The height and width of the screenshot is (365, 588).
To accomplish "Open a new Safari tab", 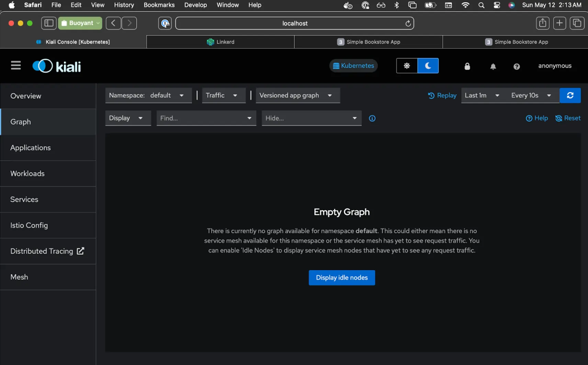I will [x=559, y=23].
